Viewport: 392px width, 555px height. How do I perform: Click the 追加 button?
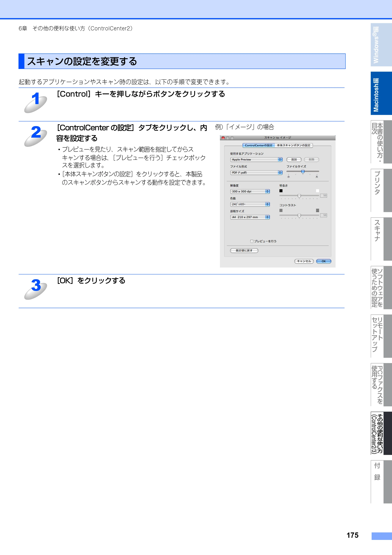[x=294, y=160]
